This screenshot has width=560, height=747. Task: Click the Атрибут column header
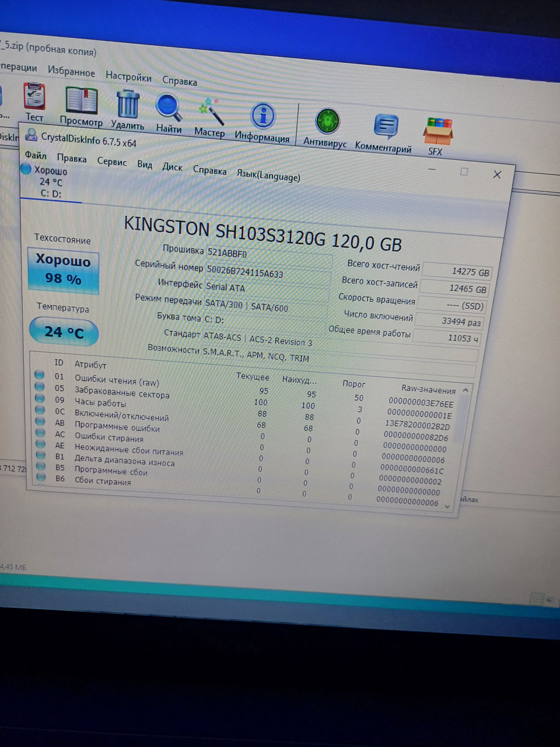90,365
